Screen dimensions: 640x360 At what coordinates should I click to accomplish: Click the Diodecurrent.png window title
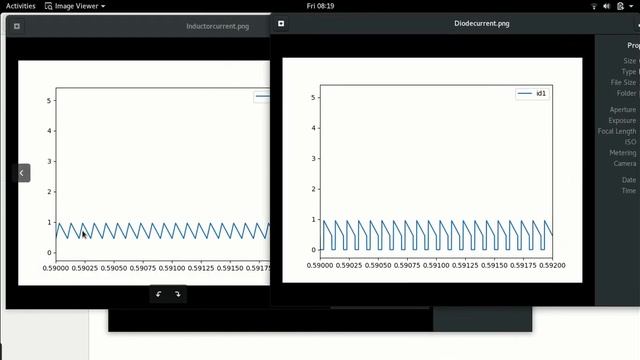482,23
